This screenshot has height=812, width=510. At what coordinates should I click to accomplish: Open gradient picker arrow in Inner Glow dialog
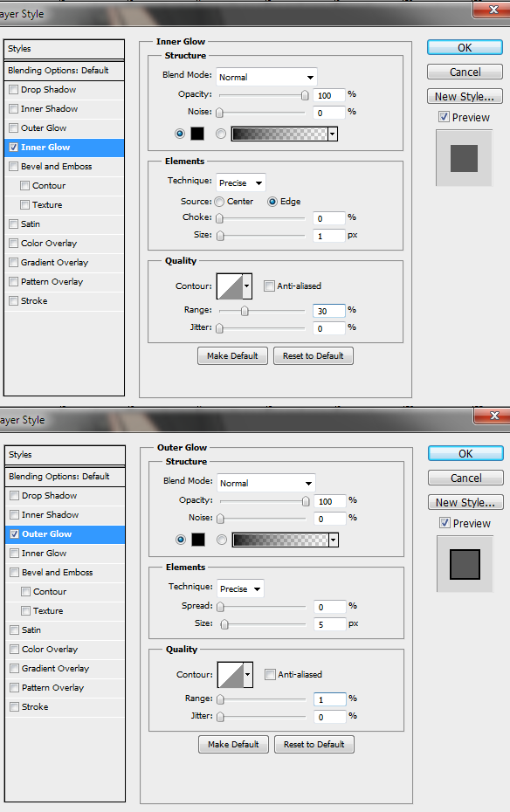(x=333, y=134)
